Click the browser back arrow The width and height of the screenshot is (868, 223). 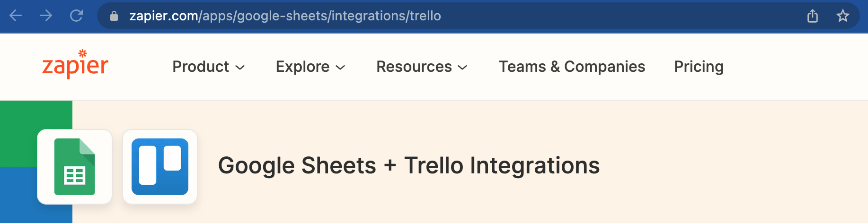(x=16, y=16)
